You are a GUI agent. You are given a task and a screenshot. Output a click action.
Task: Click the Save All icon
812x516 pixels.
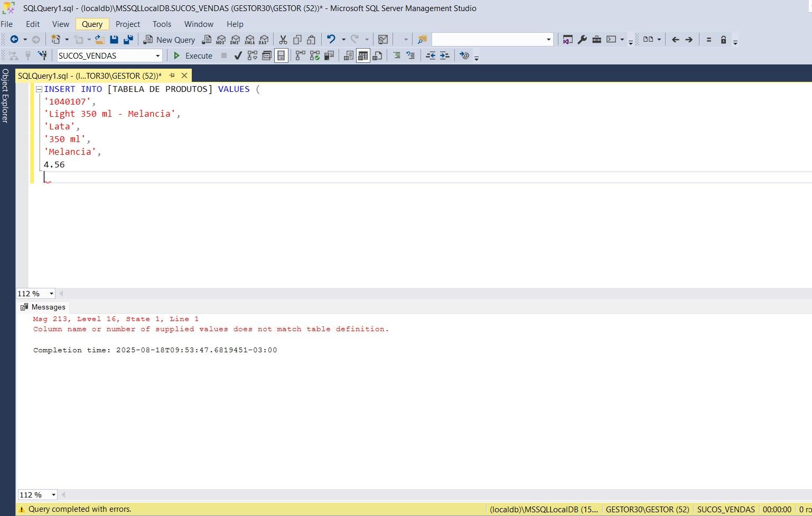[x=128, y=40]
